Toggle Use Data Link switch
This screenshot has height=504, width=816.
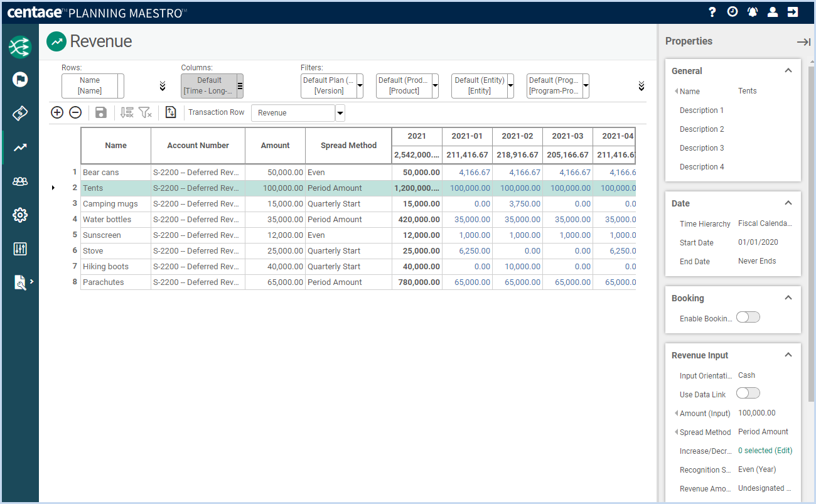coord(748,394)
